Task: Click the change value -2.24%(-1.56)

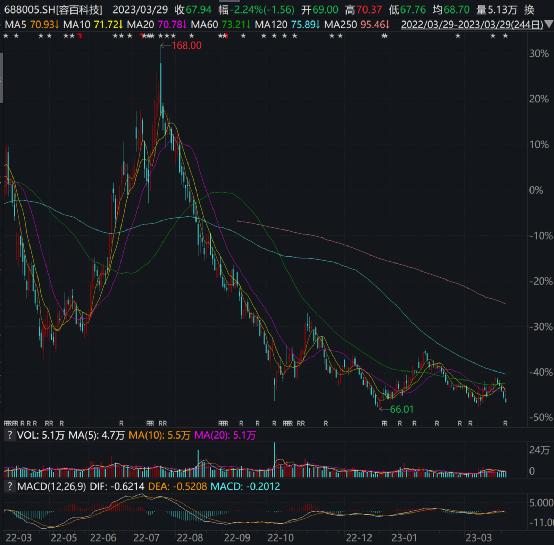Action: (264, 10)
